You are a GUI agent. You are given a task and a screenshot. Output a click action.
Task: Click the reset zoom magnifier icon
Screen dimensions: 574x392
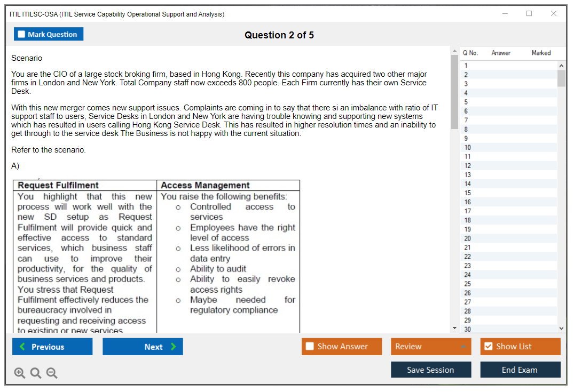pos(36,373)
